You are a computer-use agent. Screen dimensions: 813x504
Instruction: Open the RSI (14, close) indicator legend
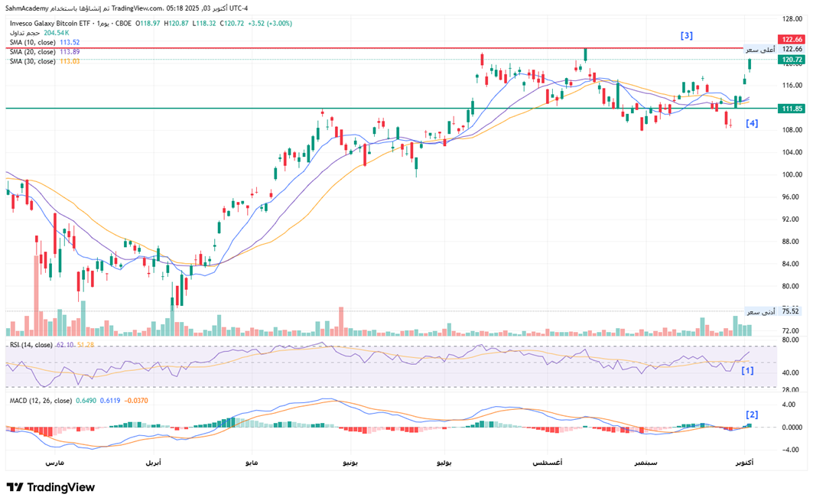[x=31, y=346]
